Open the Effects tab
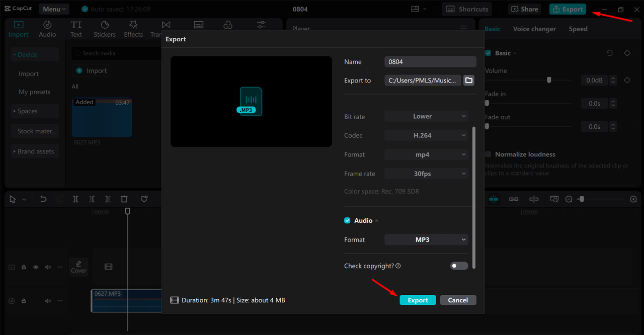 click(133, 29)
